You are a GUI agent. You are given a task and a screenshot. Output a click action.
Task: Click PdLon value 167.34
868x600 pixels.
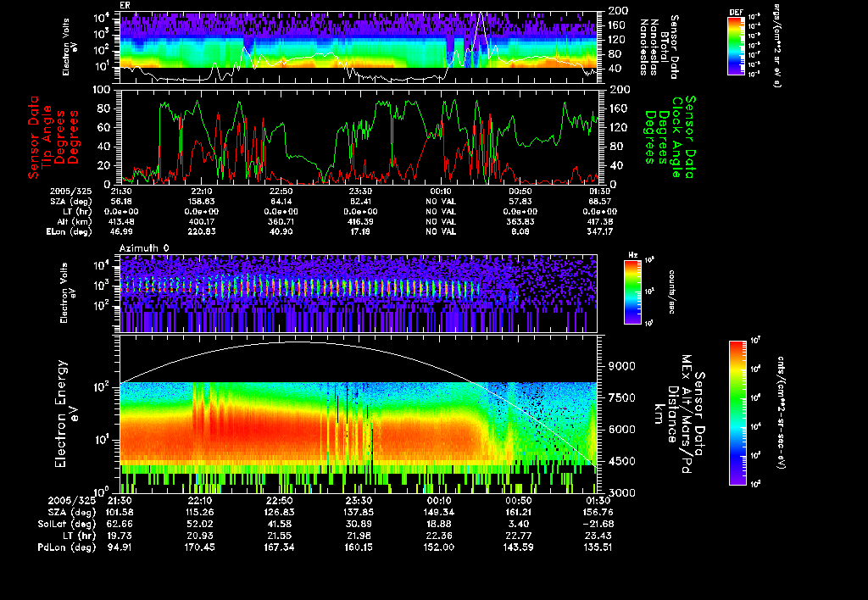[x=280, y=547]
